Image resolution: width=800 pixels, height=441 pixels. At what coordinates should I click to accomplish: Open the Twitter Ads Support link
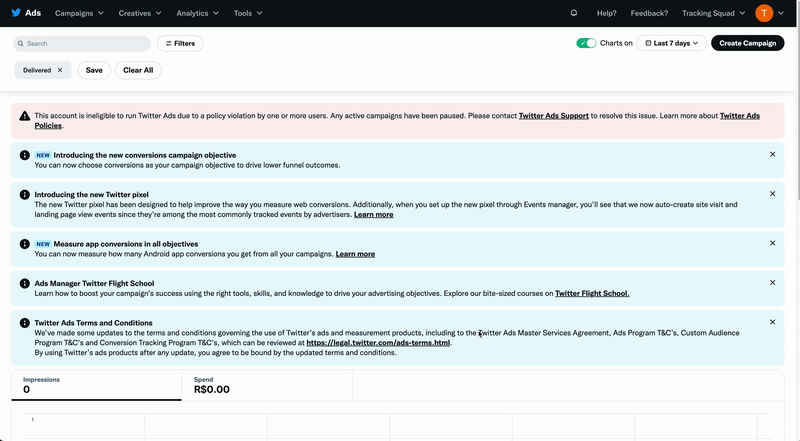pyautogui.click(x=554, y=116)
